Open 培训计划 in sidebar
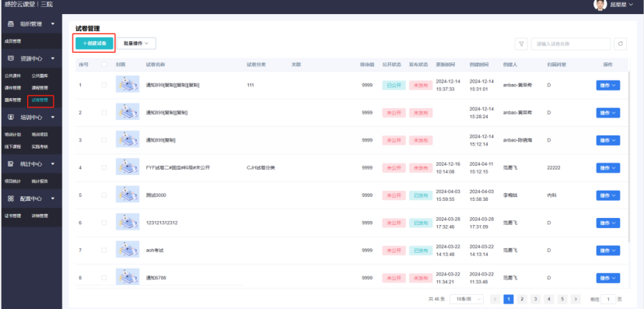The width and height of the screenshot is (644, 309). 12,134
